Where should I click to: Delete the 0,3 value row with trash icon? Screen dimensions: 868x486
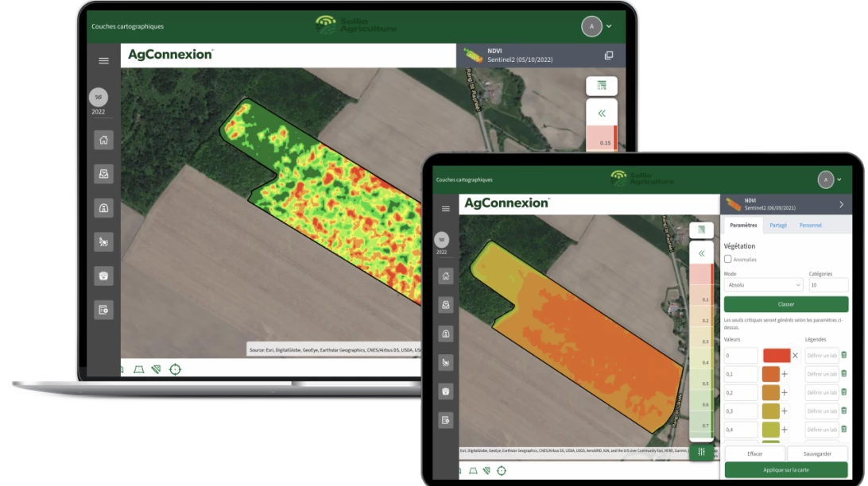(843, 411)
